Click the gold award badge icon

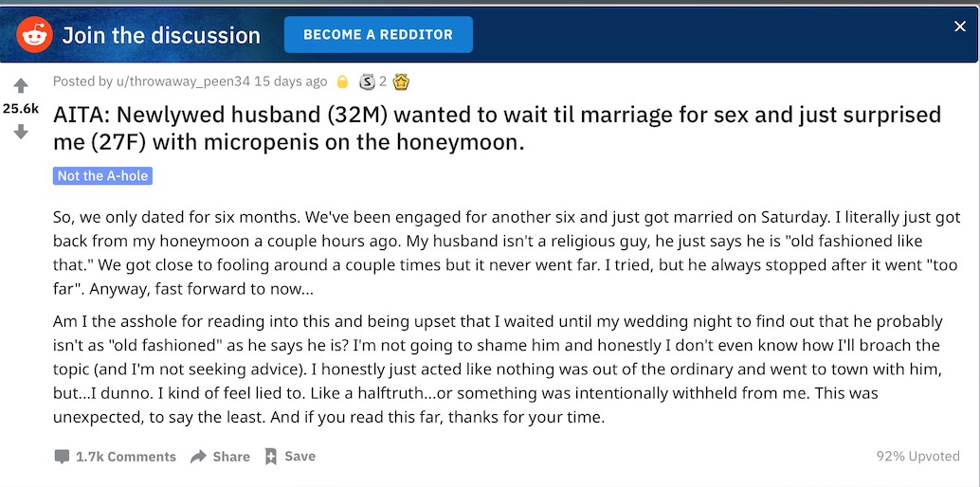click(x=401, y=81)
